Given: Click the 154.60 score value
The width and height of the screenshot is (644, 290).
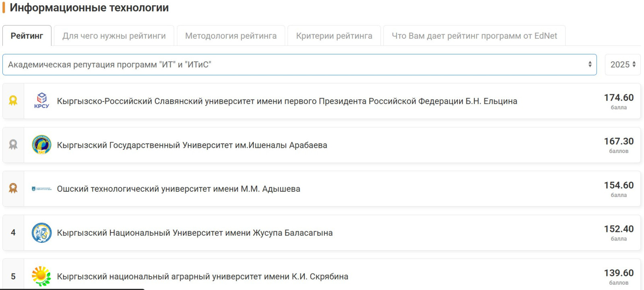Looking at the screenshot, I should (619, 185).
